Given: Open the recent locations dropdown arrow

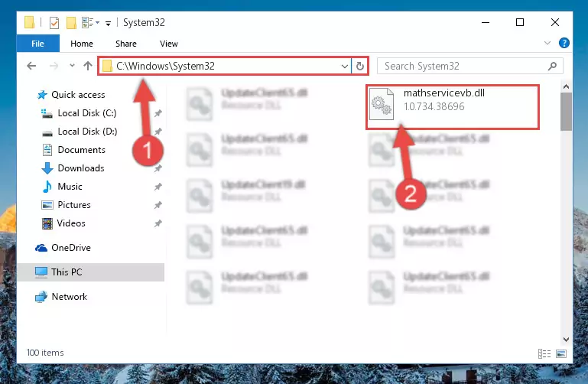Looking at the screenshot, I should (72, 66).
